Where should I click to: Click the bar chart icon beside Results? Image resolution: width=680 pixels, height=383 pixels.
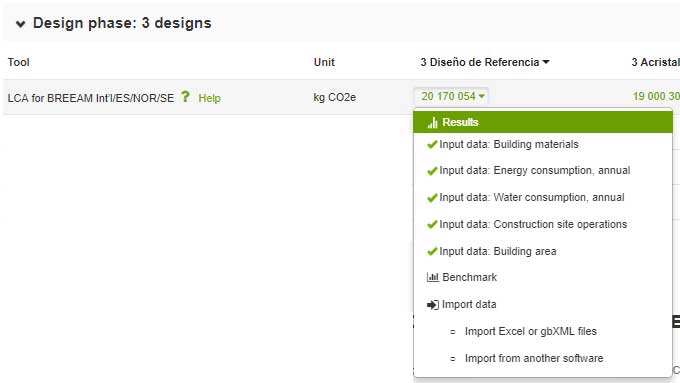pyautogui.click(x=432, y=123)
